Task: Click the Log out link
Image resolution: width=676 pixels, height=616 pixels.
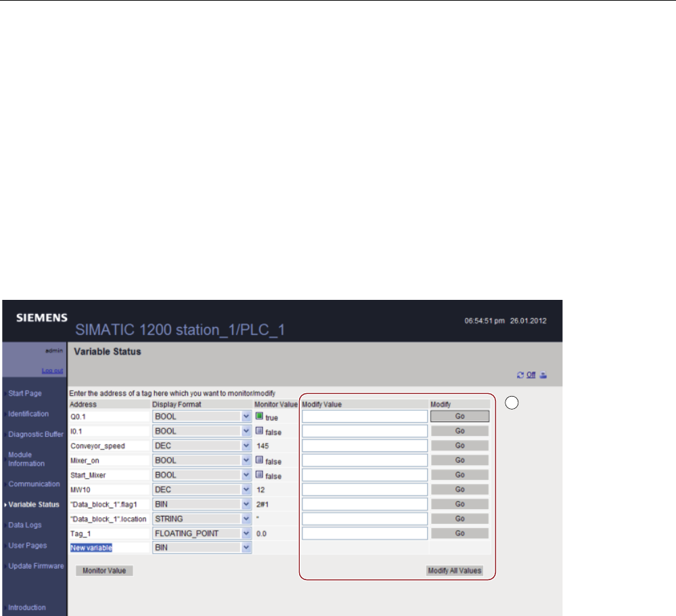Action: point(52,370)
